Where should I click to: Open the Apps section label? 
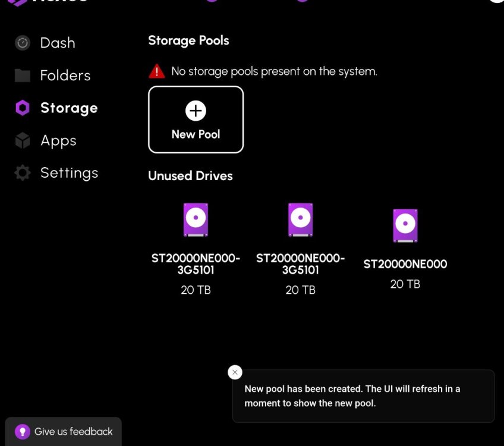click(58, 141)
